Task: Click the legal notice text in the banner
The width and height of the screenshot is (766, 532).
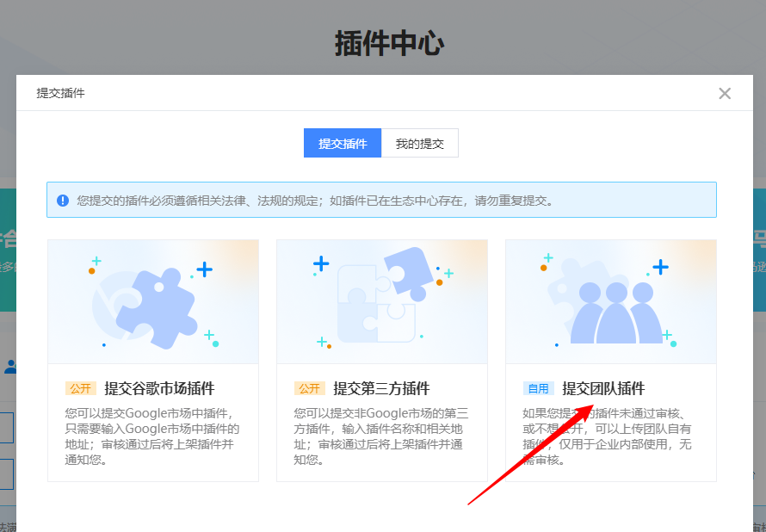Action: pos(314,201)
